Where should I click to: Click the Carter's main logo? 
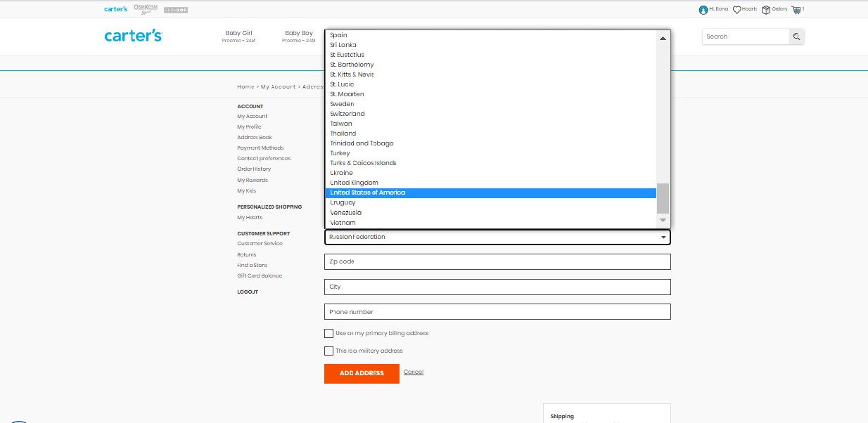click(x=133, y=36)
